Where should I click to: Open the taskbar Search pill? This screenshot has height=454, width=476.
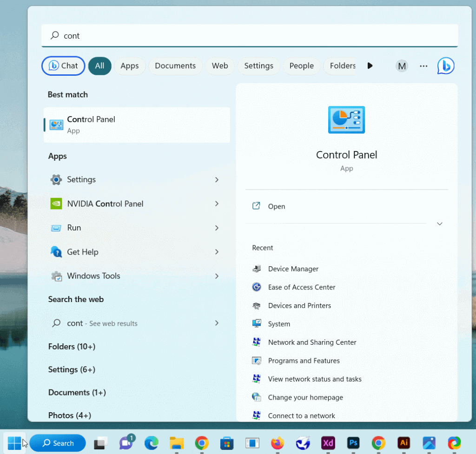(58, 443)
